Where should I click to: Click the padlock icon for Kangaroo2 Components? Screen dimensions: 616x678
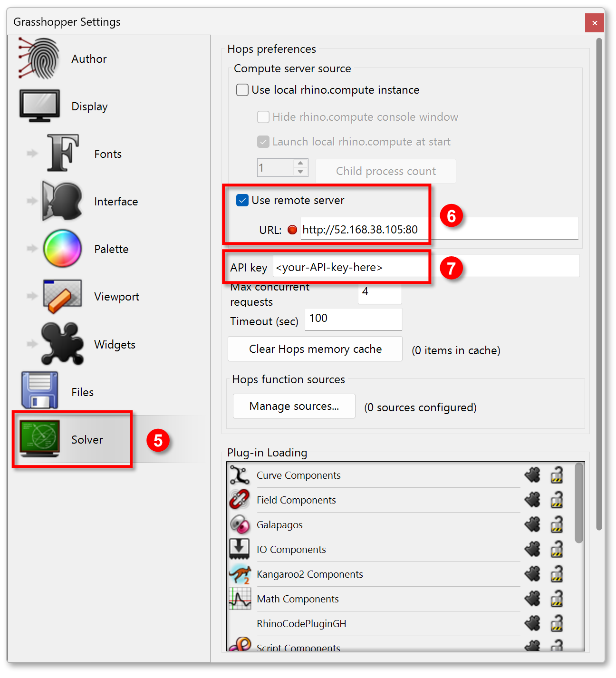pos(557,574)
